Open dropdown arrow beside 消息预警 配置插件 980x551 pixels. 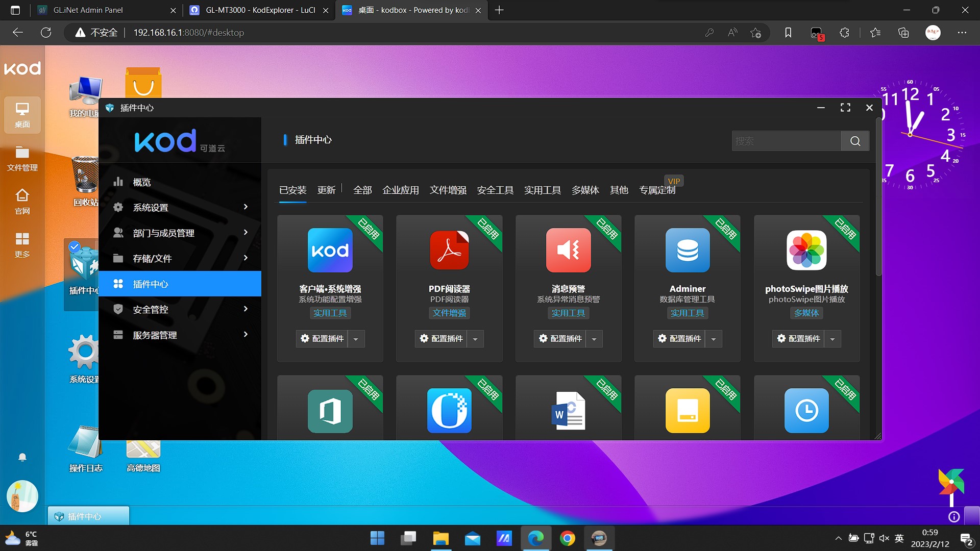[594, 339]
